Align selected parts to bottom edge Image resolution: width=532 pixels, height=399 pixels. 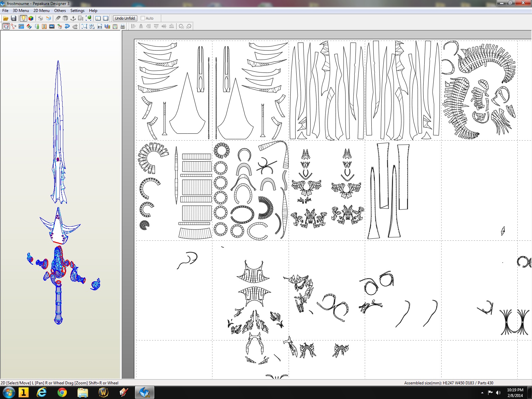tap(172, 26)
